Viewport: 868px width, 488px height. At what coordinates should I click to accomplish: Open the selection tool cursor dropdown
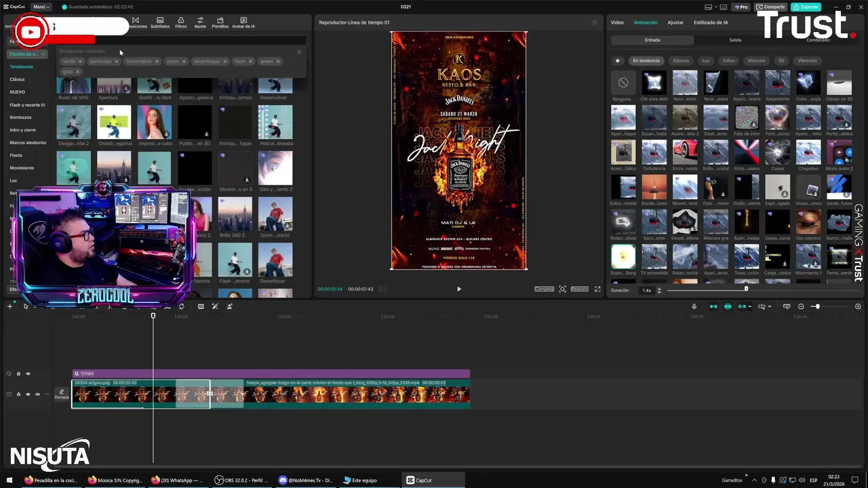click(x=34, y=306)
